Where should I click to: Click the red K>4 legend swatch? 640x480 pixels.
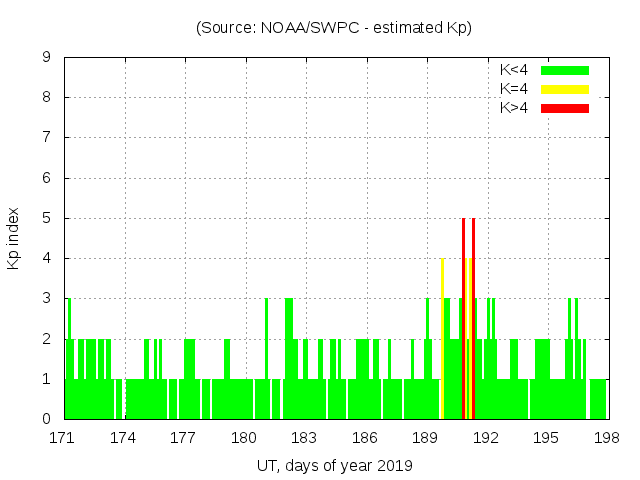(x=565, y=108)
